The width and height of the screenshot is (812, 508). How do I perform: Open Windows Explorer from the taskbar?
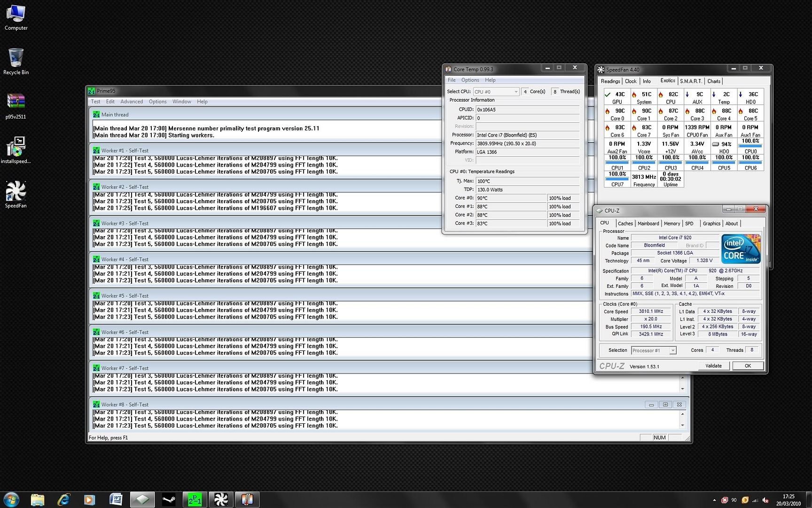38,500
